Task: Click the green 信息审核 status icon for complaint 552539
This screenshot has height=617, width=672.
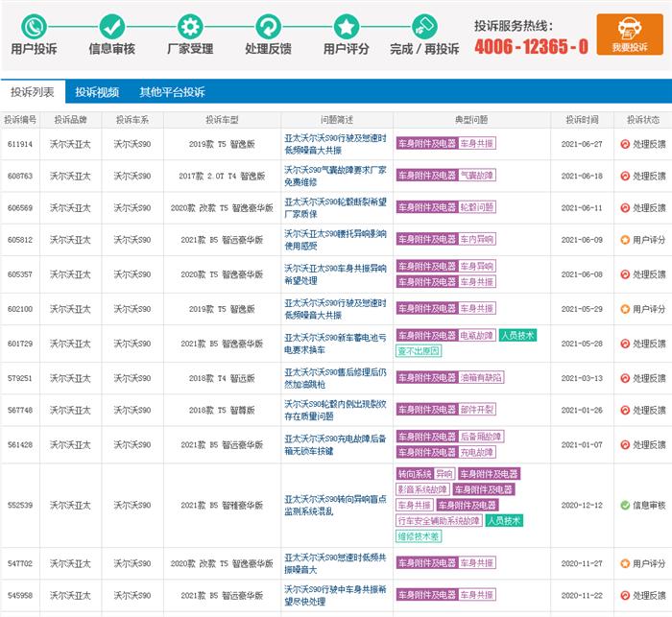Action: point(625,505)
